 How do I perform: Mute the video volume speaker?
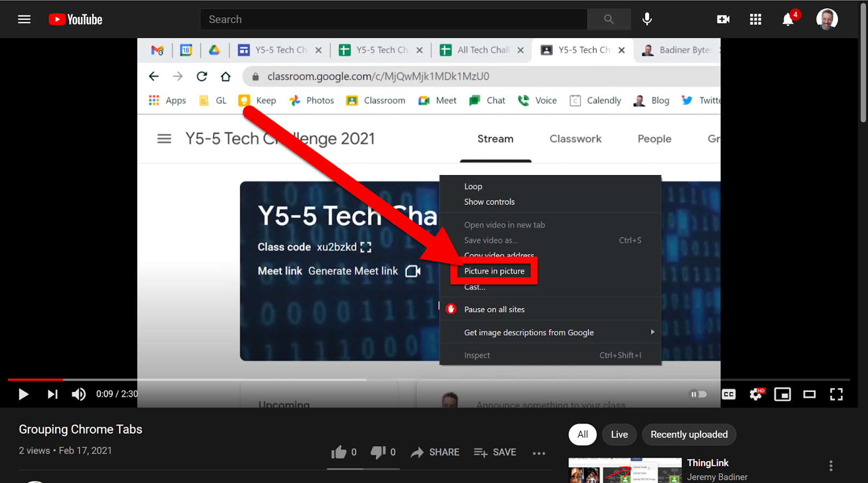point(79,394)
